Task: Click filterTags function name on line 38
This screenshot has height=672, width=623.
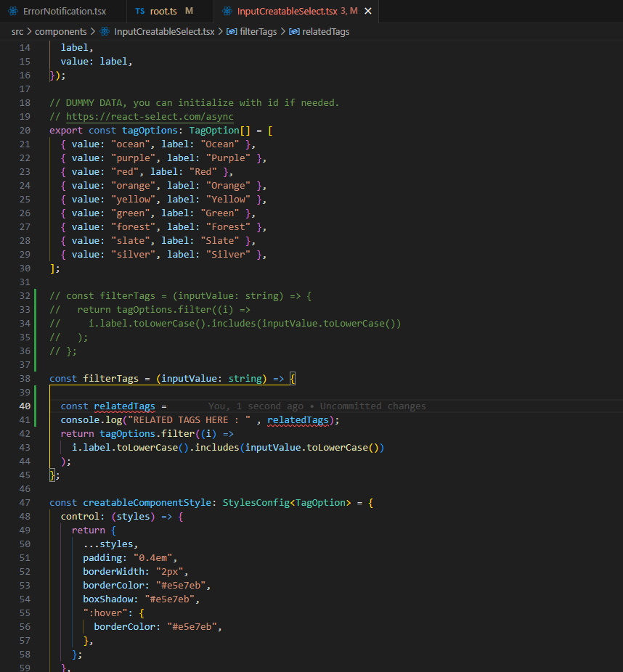Action: pyautogui.click(x=110, y=378)
